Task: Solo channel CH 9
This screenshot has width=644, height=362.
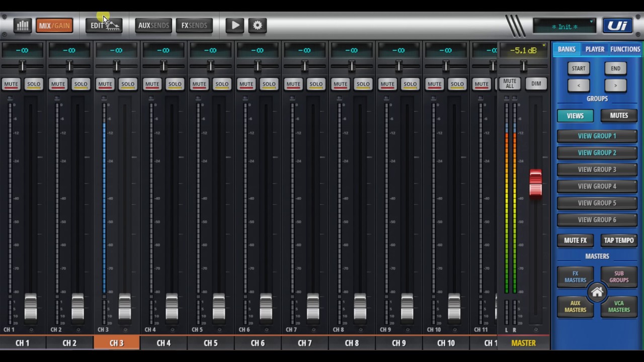Action: (410, 84)
